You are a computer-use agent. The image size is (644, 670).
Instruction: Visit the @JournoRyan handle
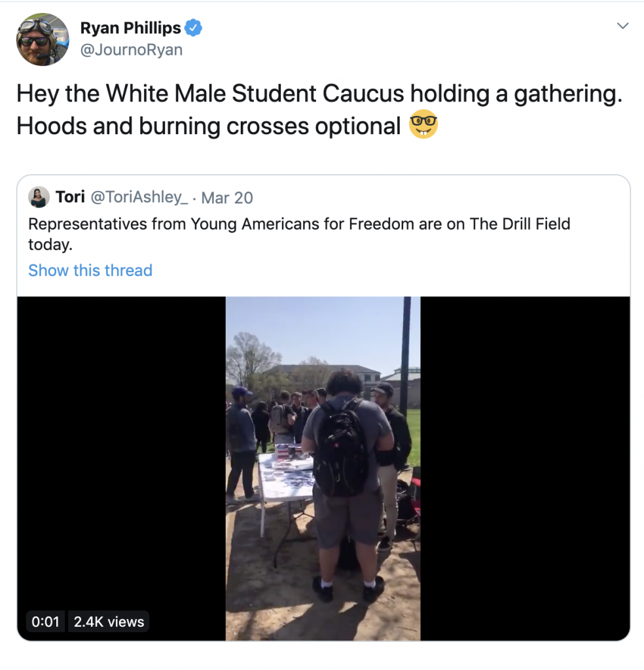[131, 50]
